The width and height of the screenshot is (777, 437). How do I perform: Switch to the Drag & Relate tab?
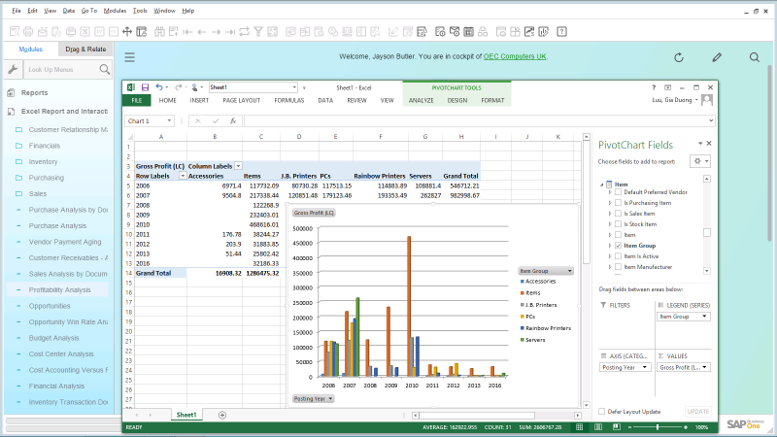point(85,48)
